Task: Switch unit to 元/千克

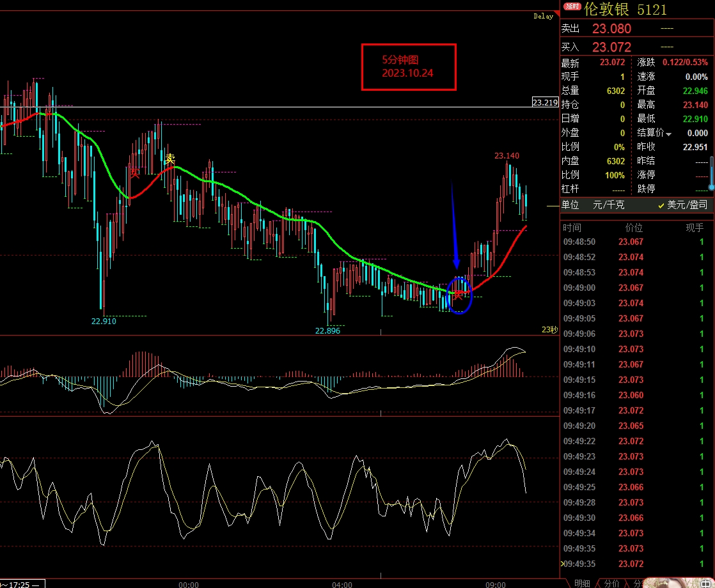Action: click(608, 205)
